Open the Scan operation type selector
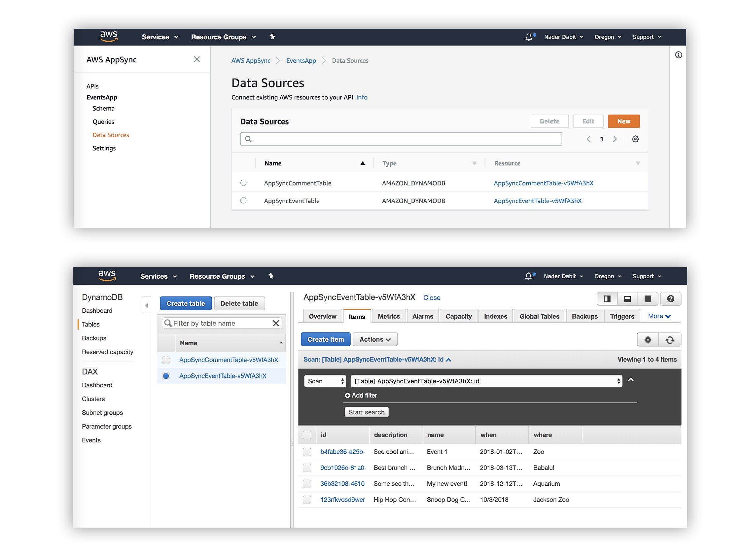This screenshot has height=560, width=745. click(x=325, y=381)
